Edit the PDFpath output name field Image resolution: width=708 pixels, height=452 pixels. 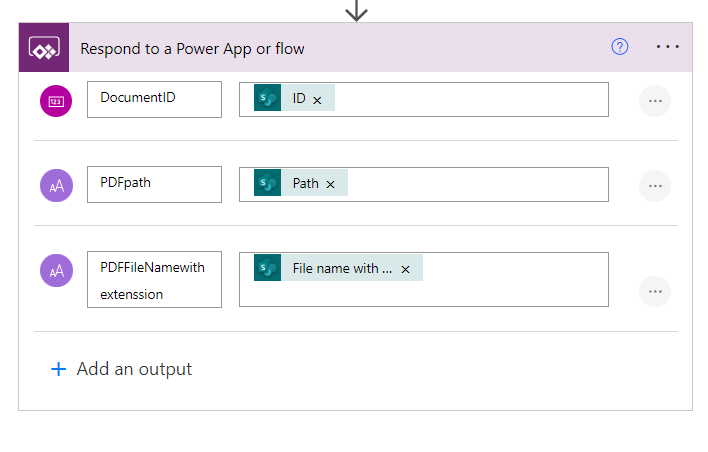point(154,184)
